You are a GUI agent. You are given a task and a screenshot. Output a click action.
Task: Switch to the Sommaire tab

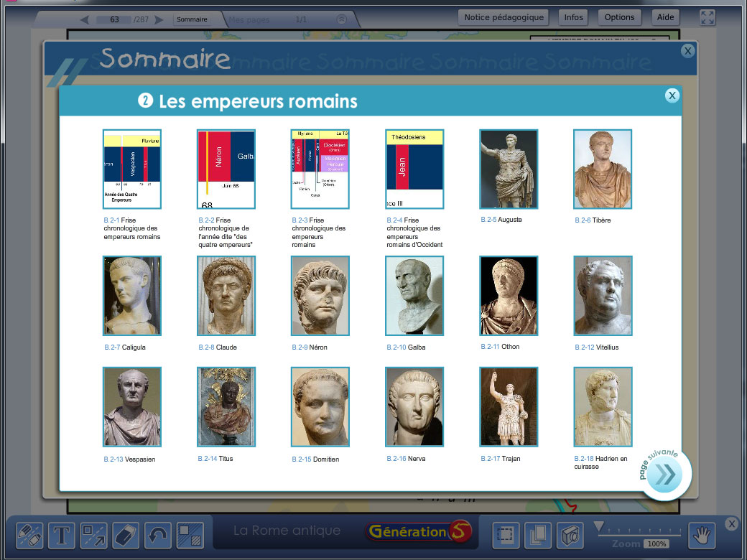point(192,21)
